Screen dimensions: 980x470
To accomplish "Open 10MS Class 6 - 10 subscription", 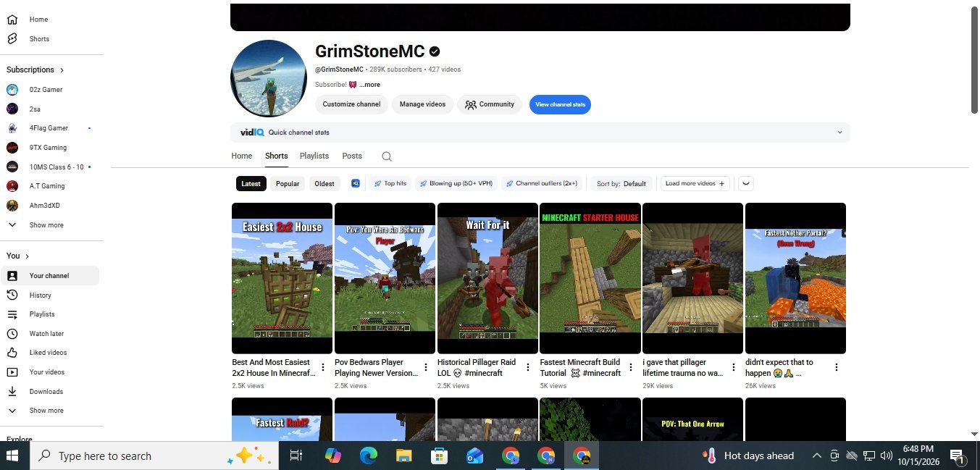I will (x=56, y=167).
